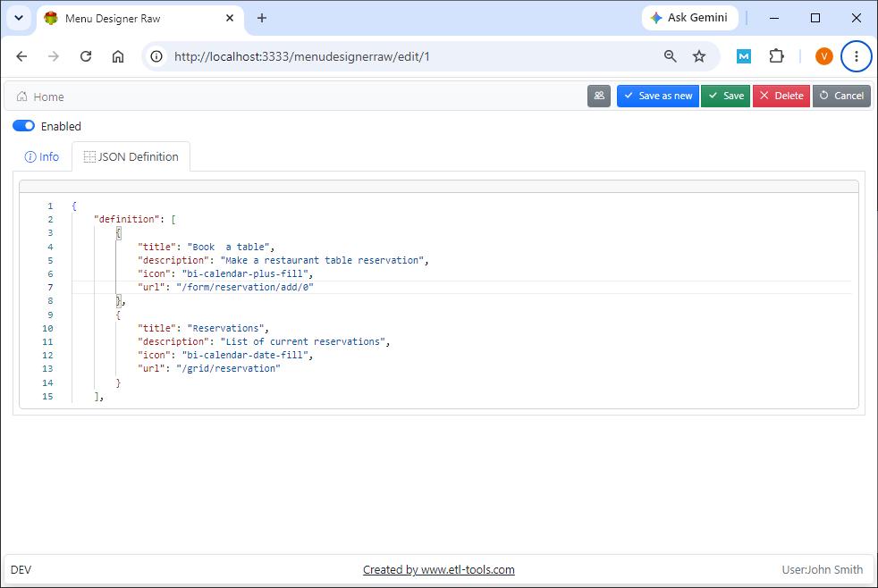Click the "bi-calendar-date-fill" value
This screenshot has height=588, width=878.
click(245, 355)
